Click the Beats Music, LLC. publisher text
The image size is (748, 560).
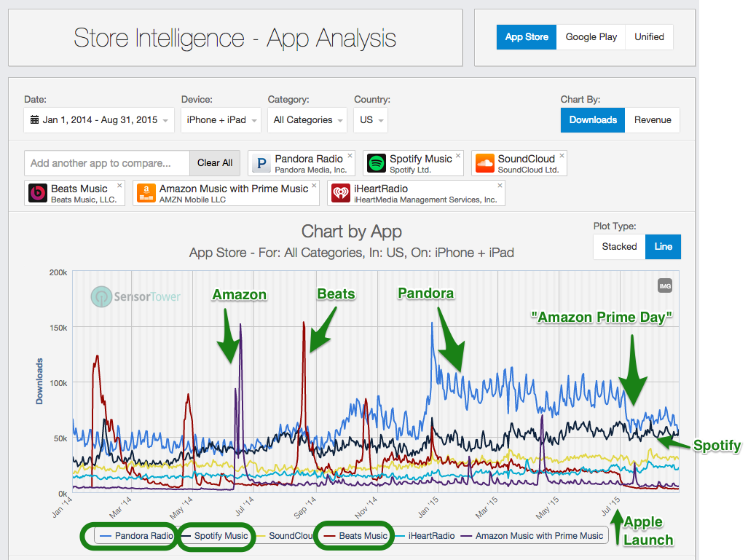pyautogui.click(x=84, y=200)
